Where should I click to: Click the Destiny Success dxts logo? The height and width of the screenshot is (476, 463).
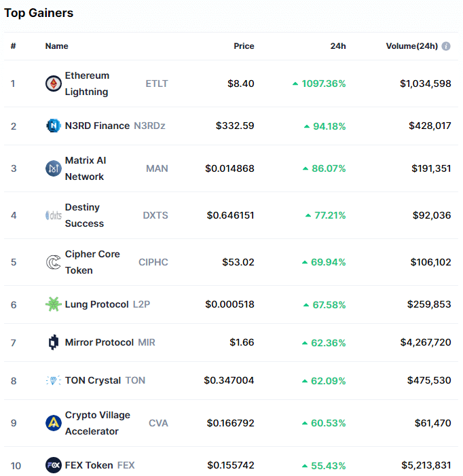[54, 215]
